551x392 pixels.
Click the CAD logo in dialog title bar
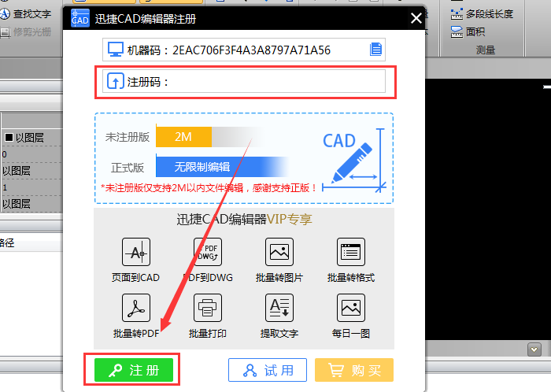click(80, 18)
